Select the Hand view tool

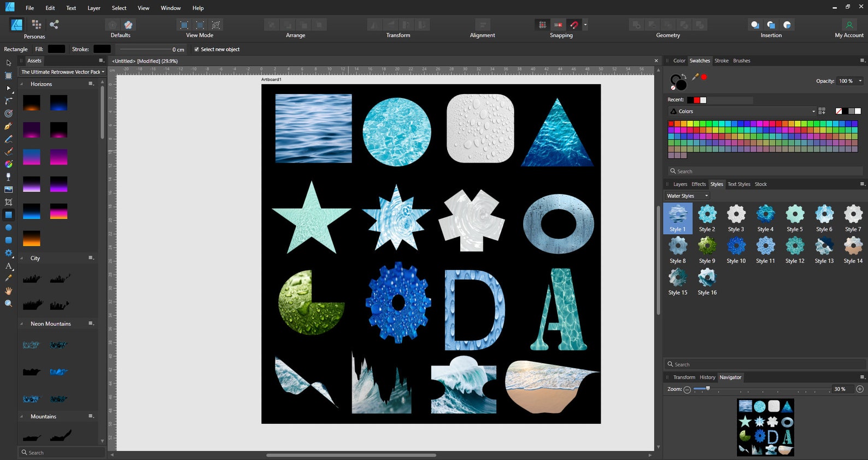point(8,291)
